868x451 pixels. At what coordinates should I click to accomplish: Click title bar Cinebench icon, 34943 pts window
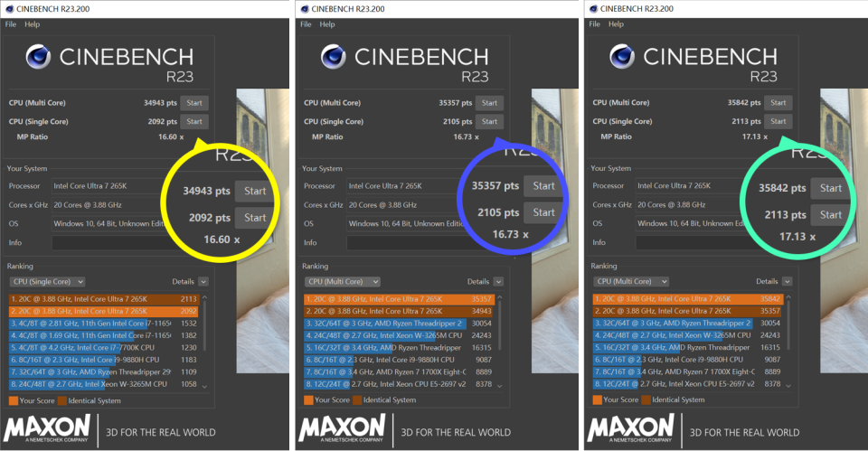(9, 9)
